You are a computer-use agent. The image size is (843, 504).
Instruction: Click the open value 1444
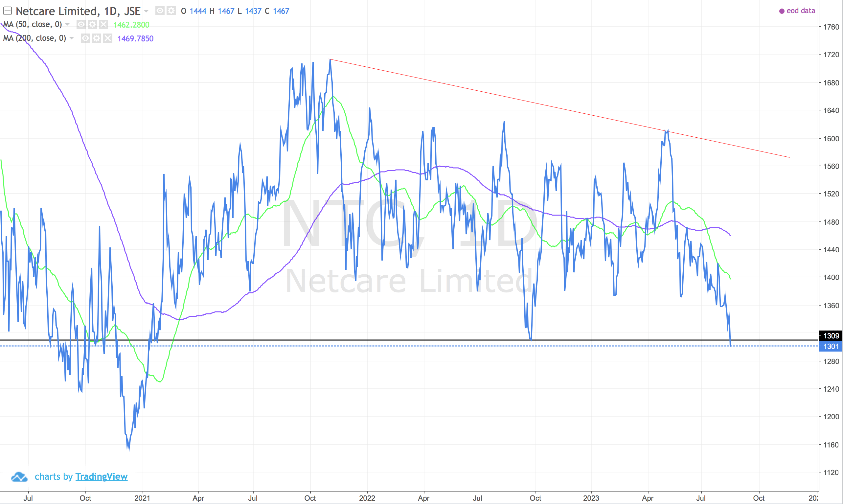[198, 11]
